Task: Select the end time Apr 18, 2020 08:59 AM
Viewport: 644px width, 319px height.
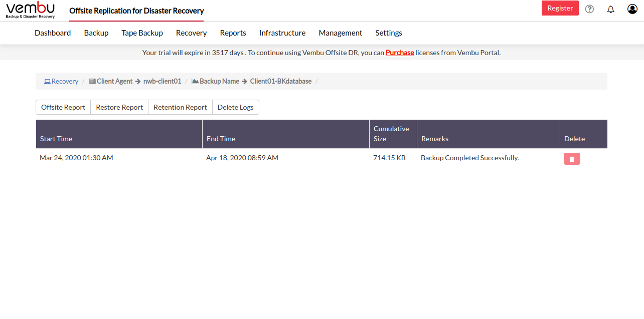Action: click(x=242, y=158)
